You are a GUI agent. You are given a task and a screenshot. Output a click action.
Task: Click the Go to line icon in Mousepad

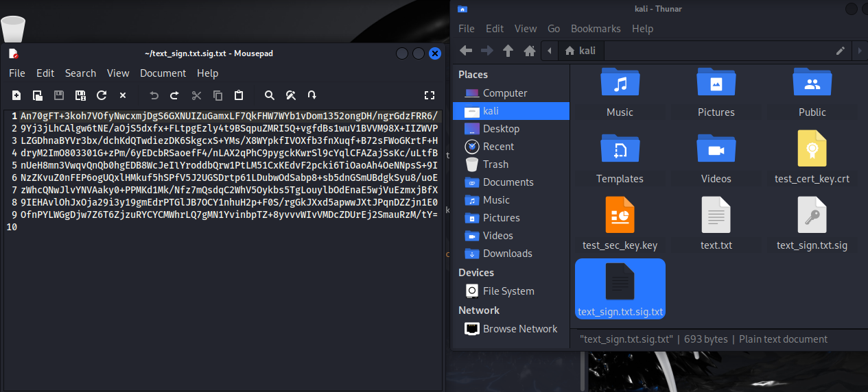tap(312, 95)
